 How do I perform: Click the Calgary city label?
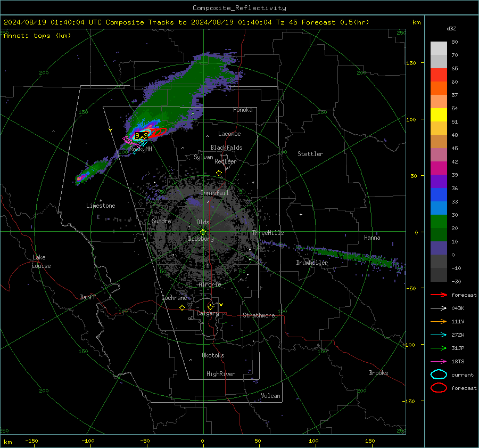pyautogui.click(x=208, y=313)
